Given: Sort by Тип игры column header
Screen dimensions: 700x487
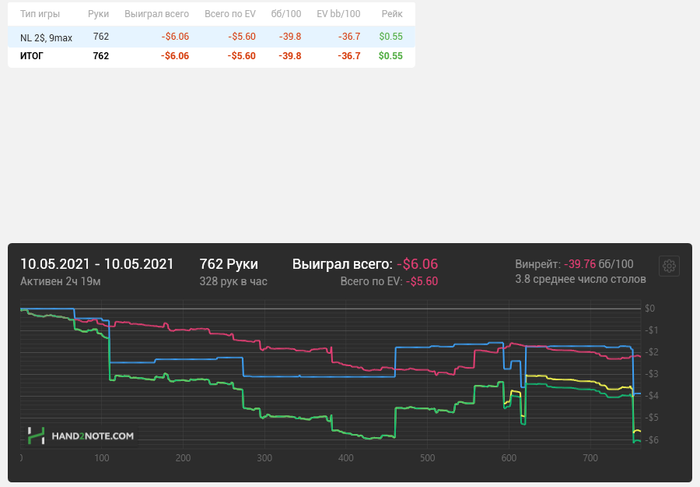Looking at the screenshot, I should click(x=40, y=14).
